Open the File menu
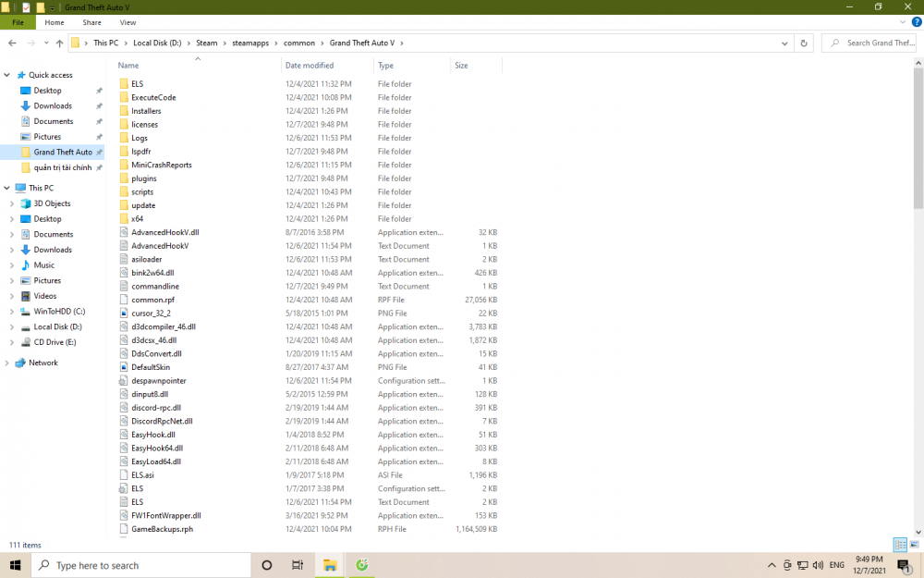Screen dimensions: 924x578 tap(18, 22)
